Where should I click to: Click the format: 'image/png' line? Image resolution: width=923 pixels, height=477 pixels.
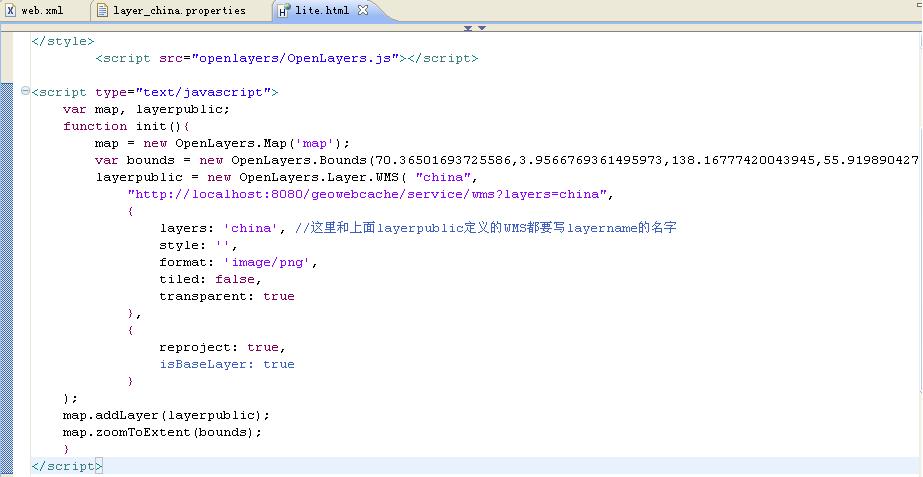point(238,262)
